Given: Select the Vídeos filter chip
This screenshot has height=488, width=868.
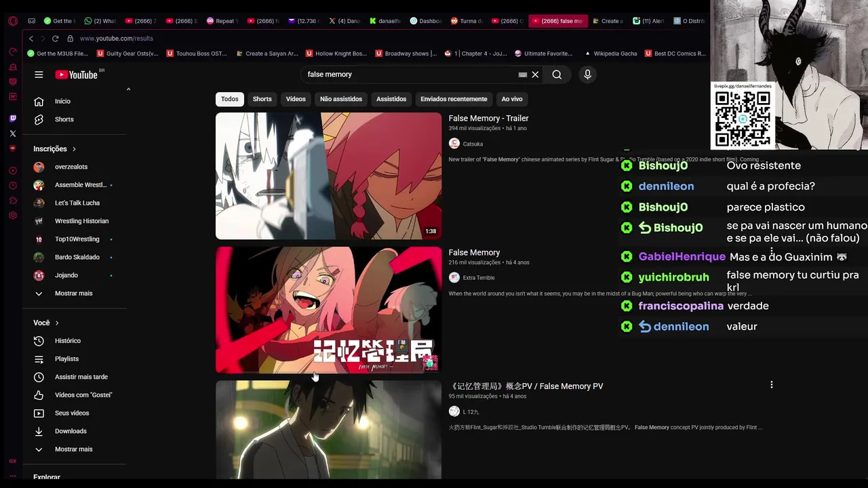Looking at the screenshot, I should click(296, 99).
